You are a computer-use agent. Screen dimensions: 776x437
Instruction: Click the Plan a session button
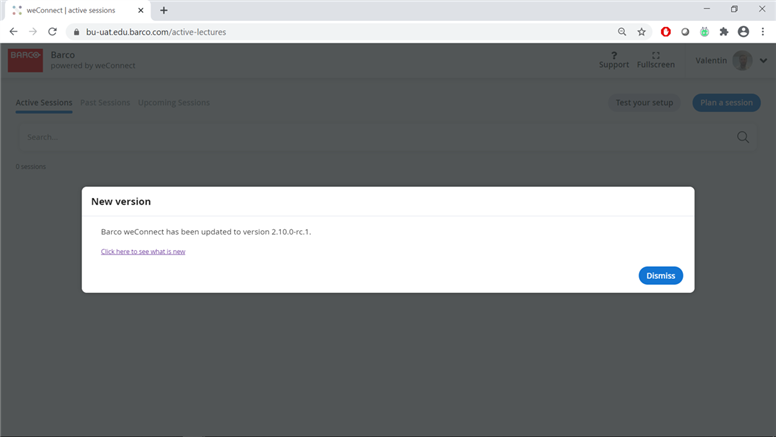coord(726,102)
